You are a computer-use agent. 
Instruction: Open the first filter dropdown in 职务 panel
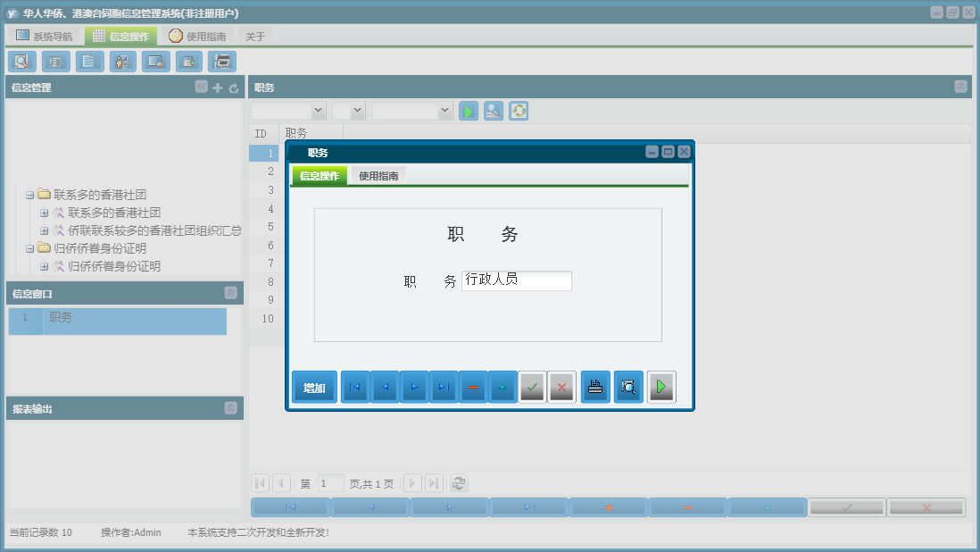(318, 111)
